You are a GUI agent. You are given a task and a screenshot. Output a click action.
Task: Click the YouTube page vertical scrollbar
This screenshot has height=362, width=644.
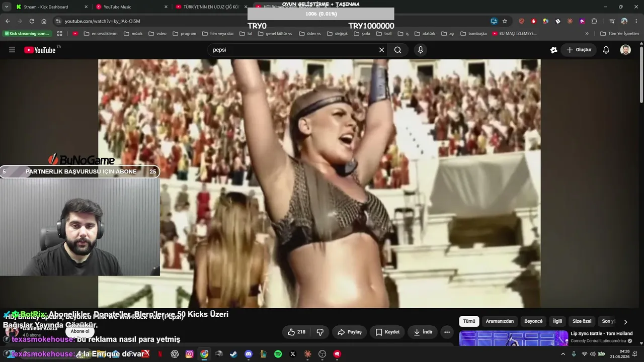(x=641, y=75)
